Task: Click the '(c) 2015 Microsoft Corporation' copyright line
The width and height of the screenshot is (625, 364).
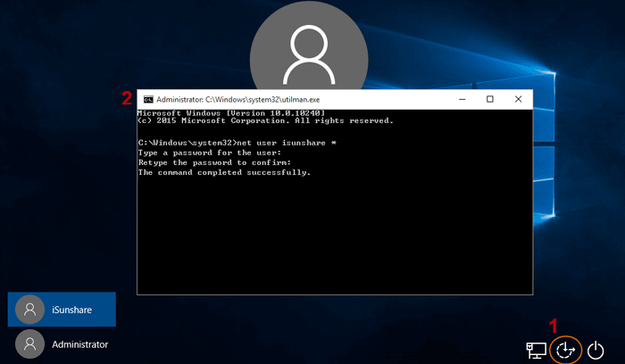Action: tap(265, 120)
